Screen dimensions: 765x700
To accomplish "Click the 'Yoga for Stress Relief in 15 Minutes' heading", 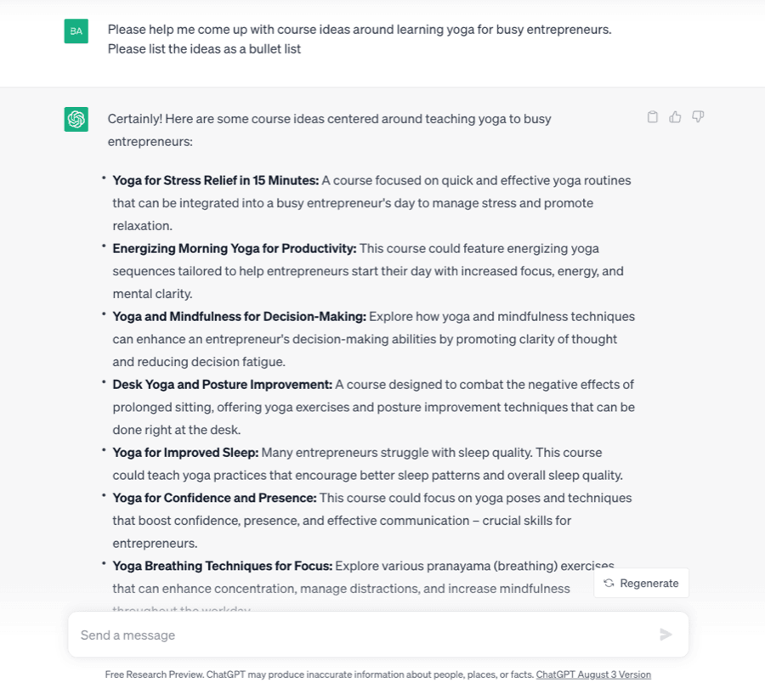I will [215, 180].
